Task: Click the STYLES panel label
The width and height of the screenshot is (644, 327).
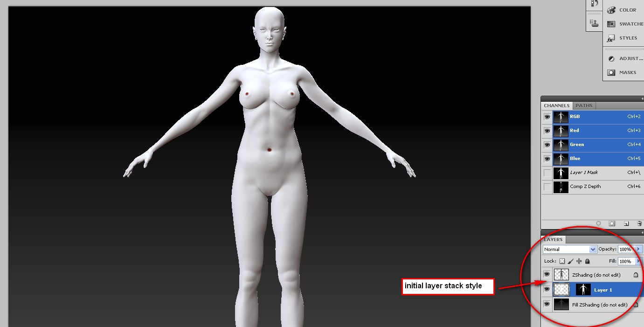Action: 628,38
